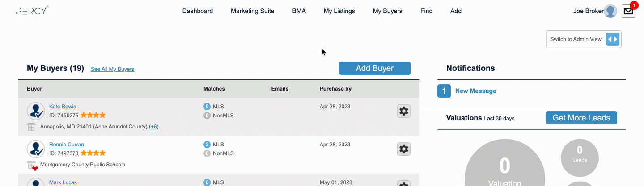Screen dimensions: 644x186
Task: Open the Kate Bowie buyer link
Action: pos(63,107)
